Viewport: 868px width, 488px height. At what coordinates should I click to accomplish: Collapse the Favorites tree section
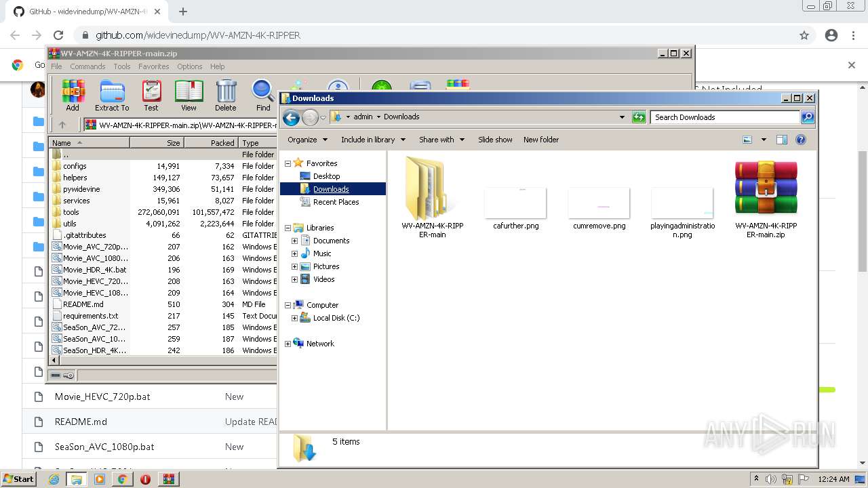coord(288,163)
